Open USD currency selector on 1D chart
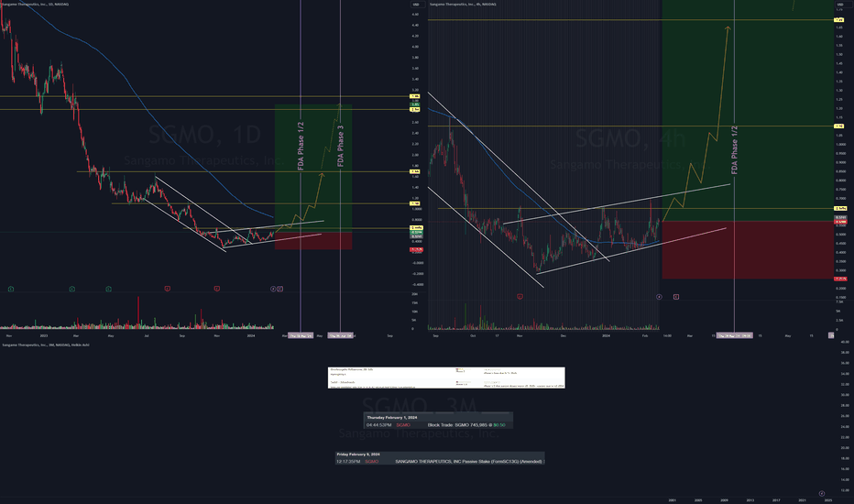Screen dimensions: 854x504 [417, 5]
